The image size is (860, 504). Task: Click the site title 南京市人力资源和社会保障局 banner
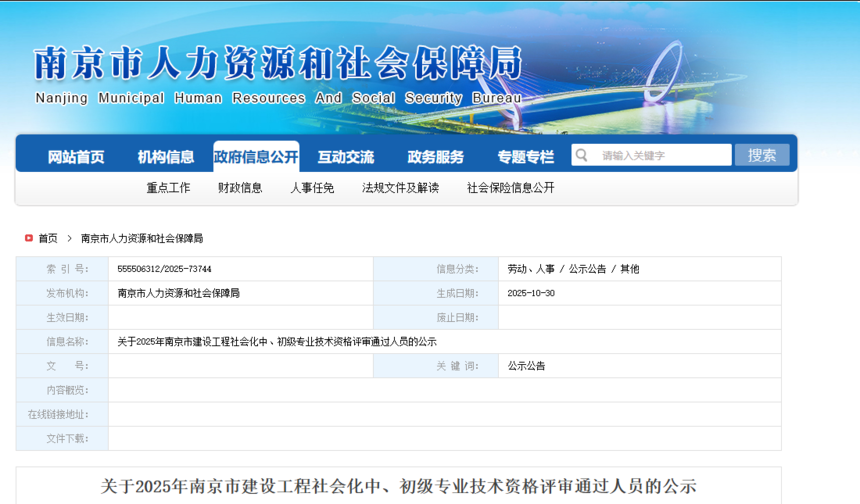coord(278,64)
